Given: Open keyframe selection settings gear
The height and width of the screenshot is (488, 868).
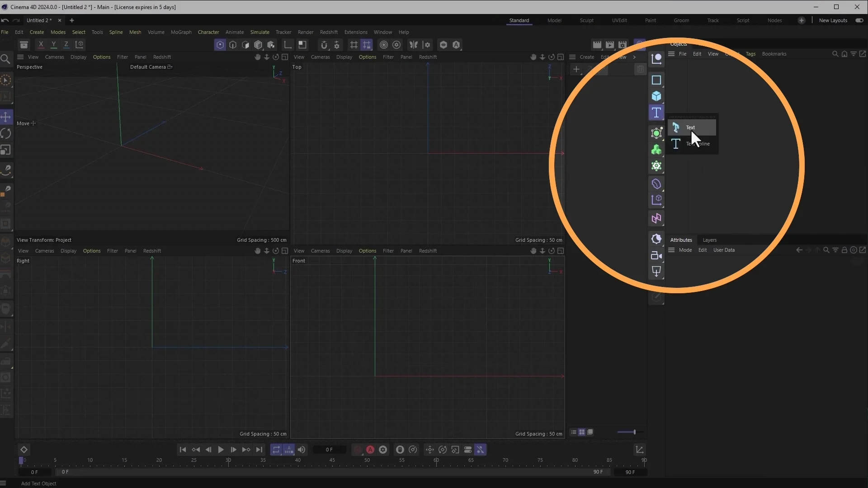Looking at the screenshot, I should (x=383, y=450).
